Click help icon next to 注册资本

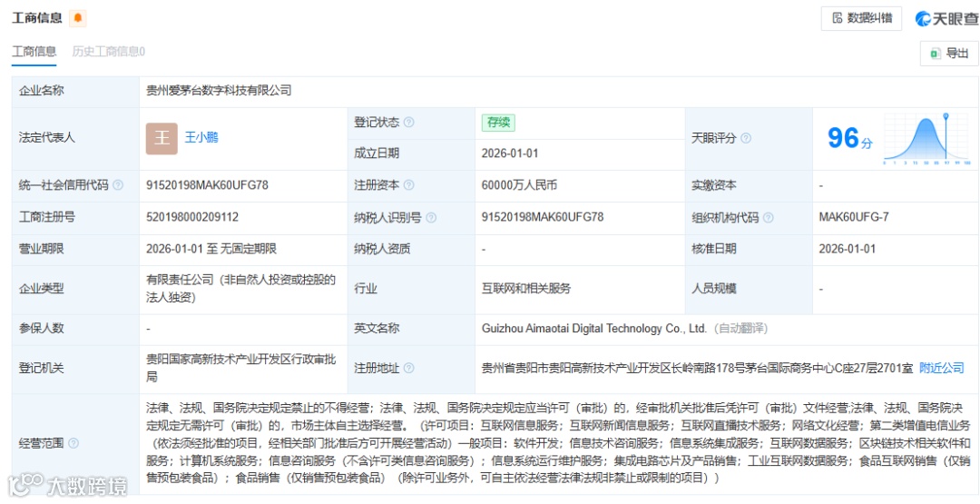click(408, 186)
